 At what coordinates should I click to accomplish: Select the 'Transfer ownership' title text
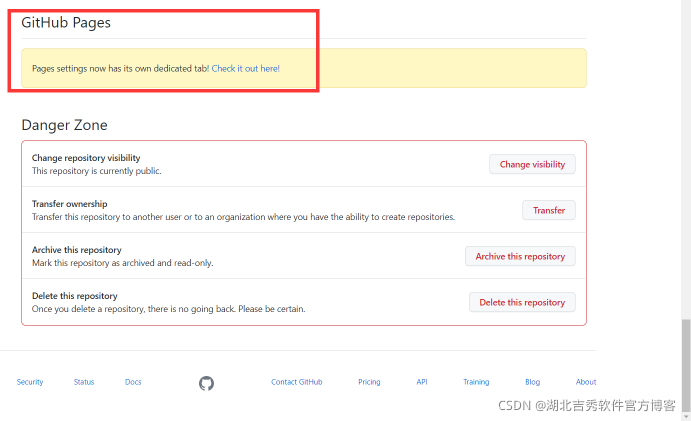(70, 204)
